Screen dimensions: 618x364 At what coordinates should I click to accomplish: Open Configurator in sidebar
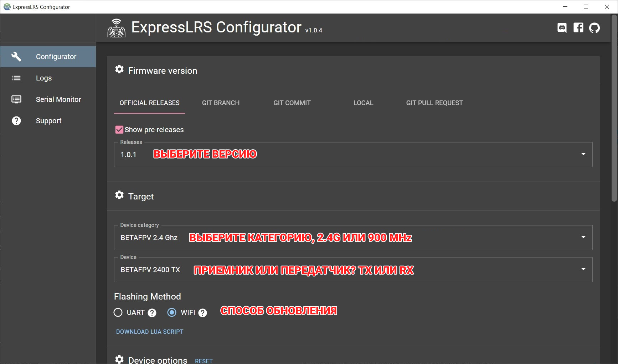[48, 57]
